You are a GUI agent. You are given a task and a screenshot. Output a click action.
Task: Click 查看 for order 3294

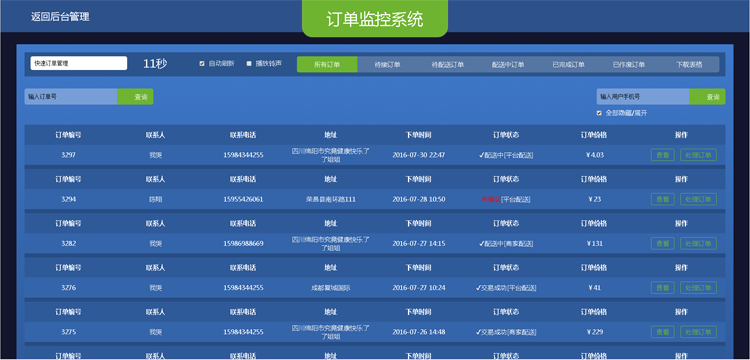point(662,199)
